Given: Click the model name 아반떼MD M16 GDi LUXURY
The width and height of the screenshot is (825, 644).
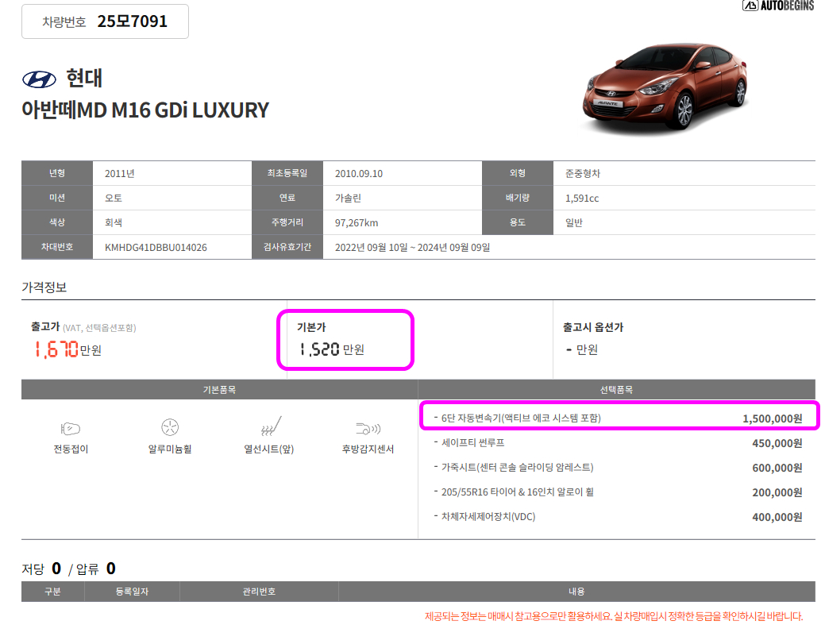Looking at the screenshot, I should (145, 110).
